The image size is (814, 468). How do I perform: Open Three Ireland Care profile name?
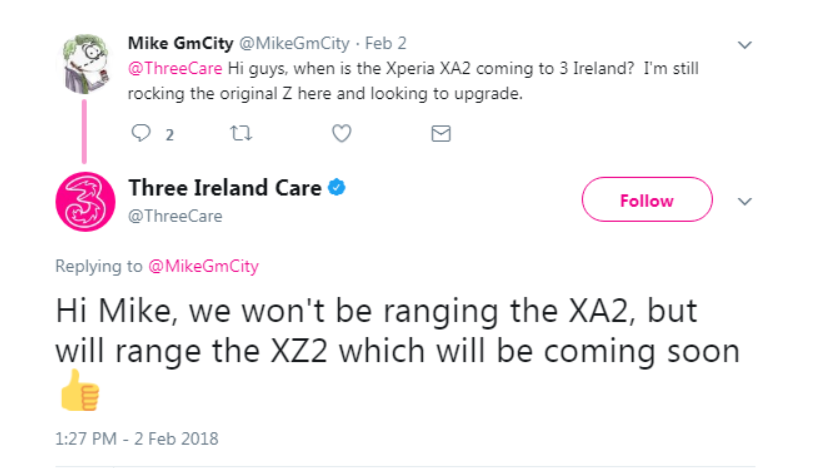pos(225,187)
